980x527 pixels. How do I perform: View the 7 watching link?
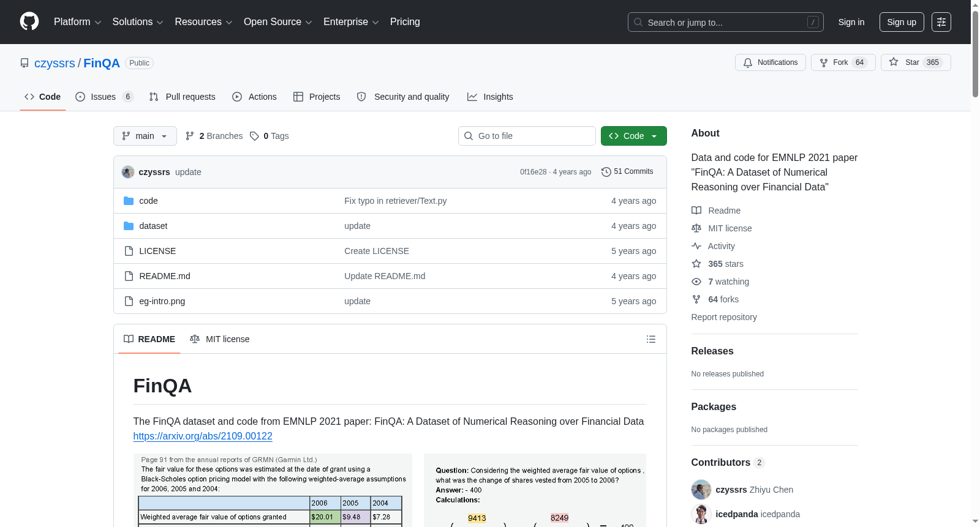(720, 282)
